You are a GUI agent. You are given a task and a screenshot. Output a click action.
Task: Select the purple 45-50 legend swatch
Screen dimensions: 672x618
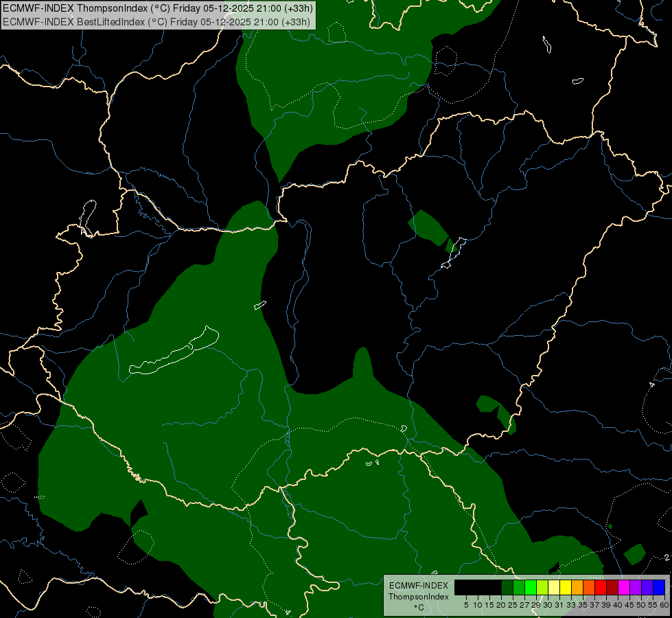(x=636, y=587)
